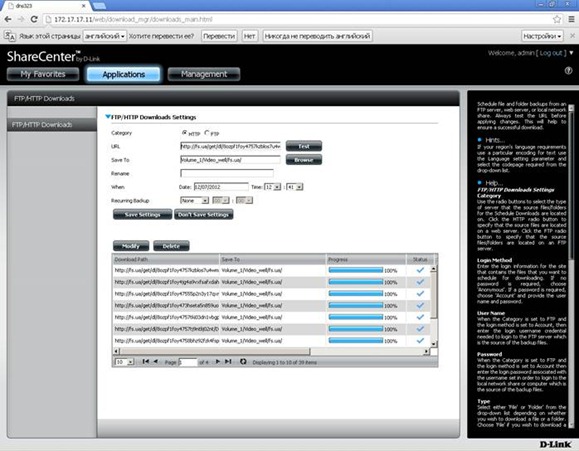The image size is (579, 451).
Task: Click status checkmark of first download row
Action: tap(420, 270)
